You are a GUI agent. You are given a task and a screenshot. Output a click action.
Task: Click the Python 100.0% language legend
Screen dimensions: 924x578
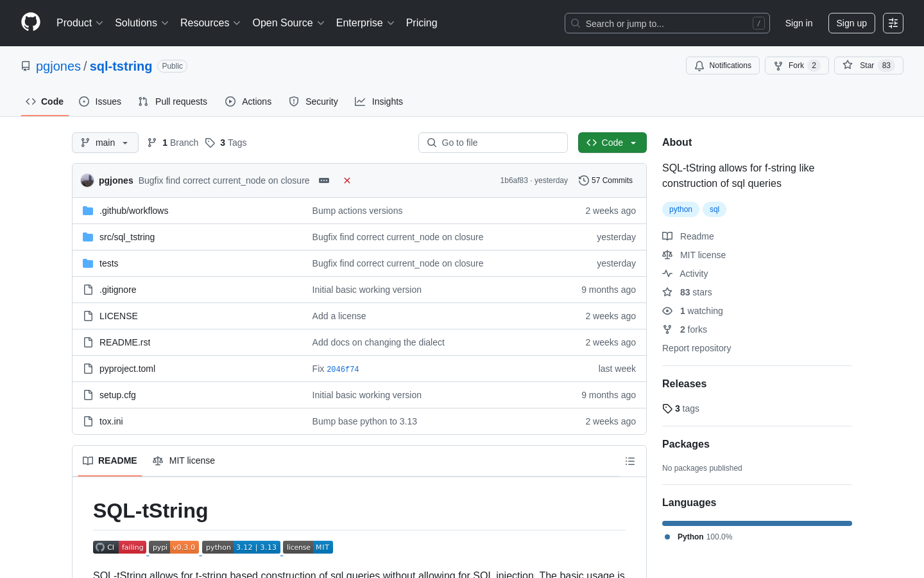(x=698, y=537)
